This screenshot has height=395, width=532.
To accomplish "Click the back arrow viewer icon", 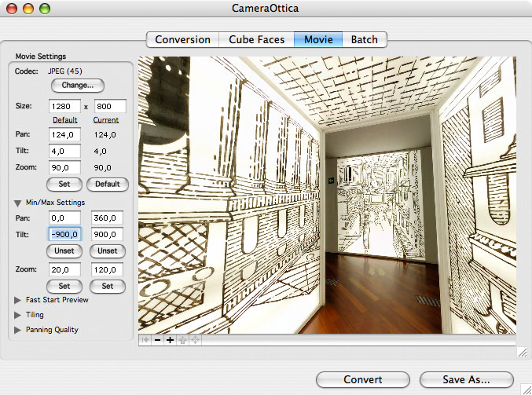I will coord(145,340).
